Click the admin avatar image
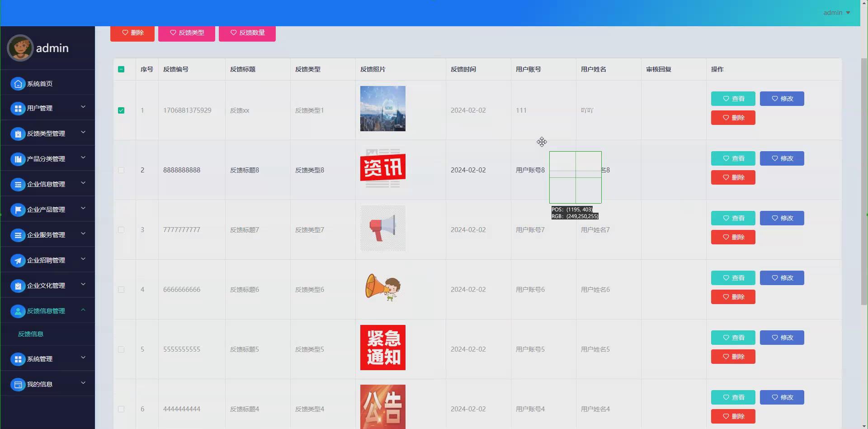This screenshot has width=868, height=429. point(20,48)
